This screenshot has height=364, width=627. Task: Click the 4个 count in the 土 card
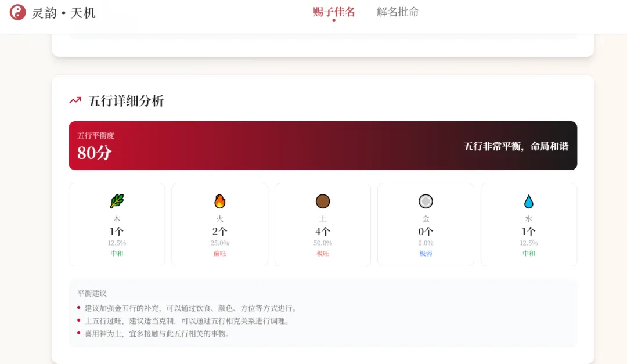[x=323, y=232]
